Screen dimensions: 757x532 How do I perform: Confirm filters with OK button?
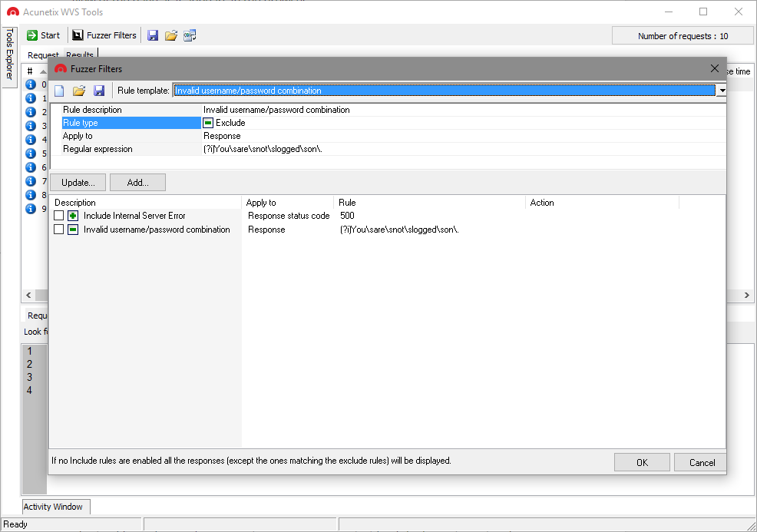coord(642,462)
